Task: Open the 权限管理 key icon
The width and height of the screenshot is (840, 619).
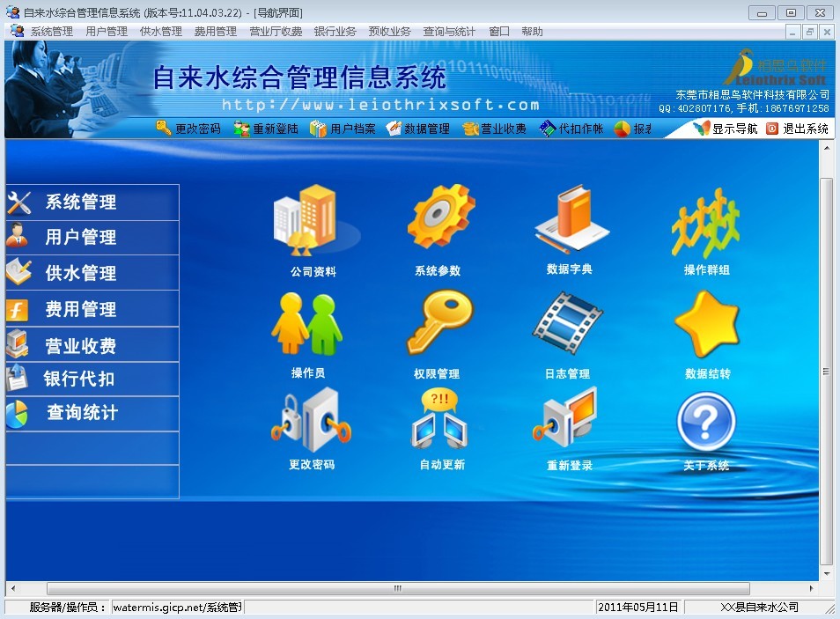Action: tap(438, 324)
